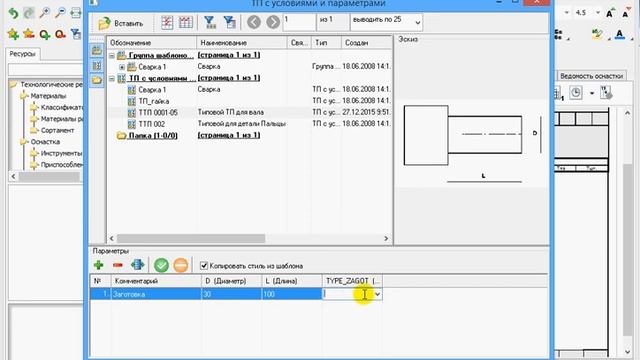This screenshot has width=640, height=360.
Task: Open the dropdown arrow beside the clock icon
Action: [x=592, y=93]
